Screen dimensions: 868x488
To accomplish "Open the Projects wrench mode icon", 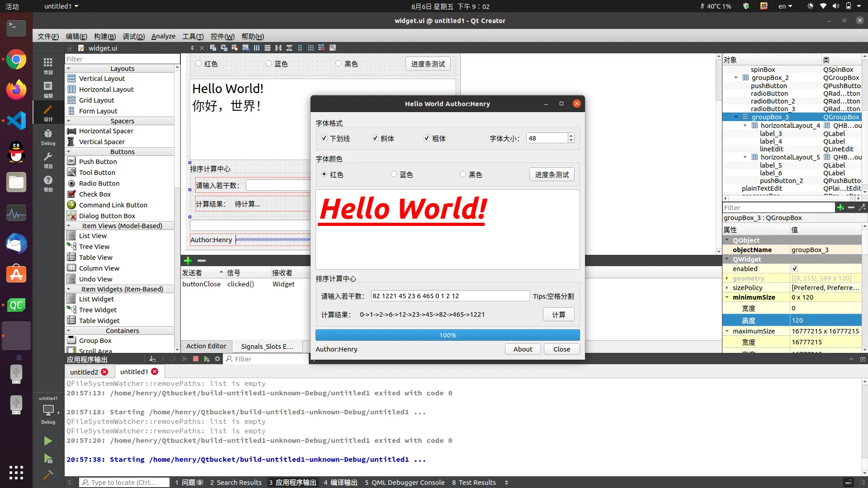I will pos(48,160).
